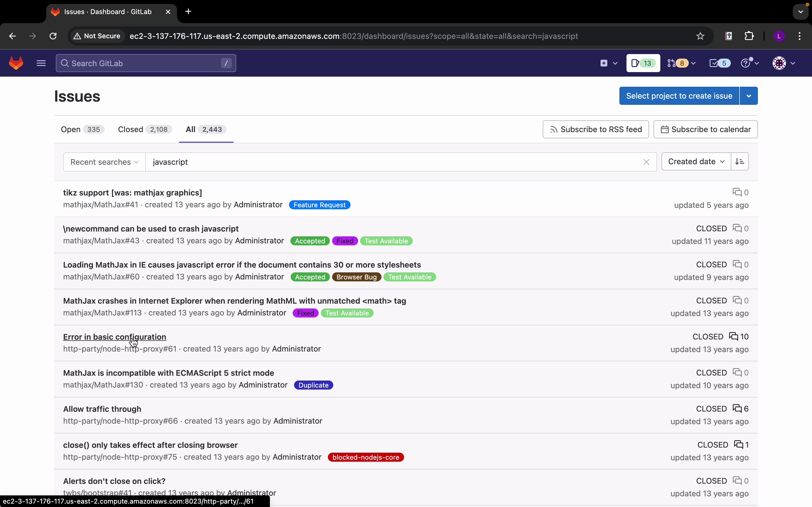Screen dimensions: 812x507
Task: Open the issues counter showing 13
Action: point(643,63)
